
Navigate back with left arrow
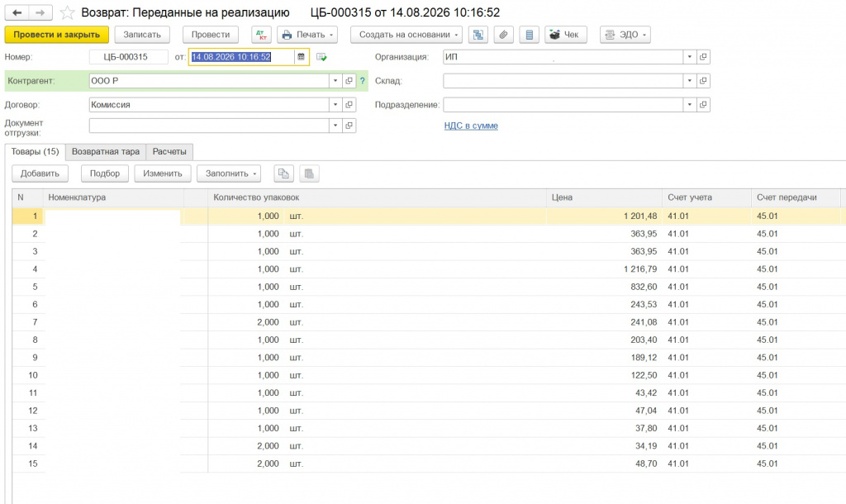pos(17,12)
